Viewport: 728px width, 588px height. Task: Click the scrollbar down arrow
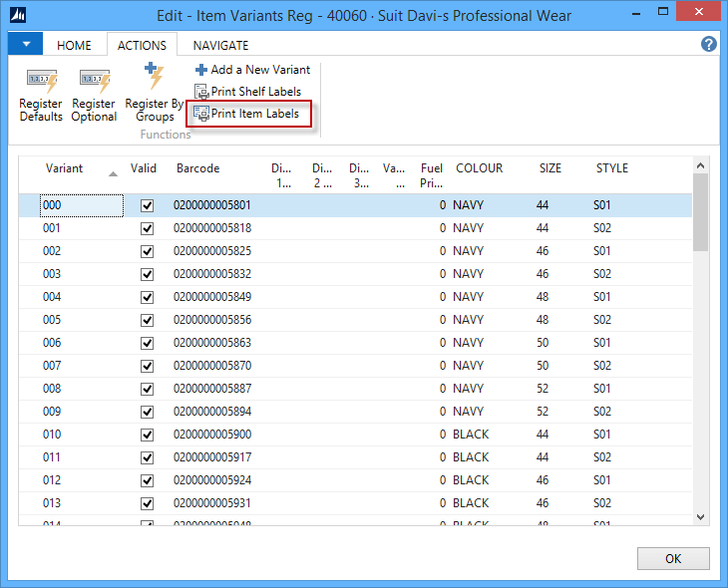tap(700, 516)
